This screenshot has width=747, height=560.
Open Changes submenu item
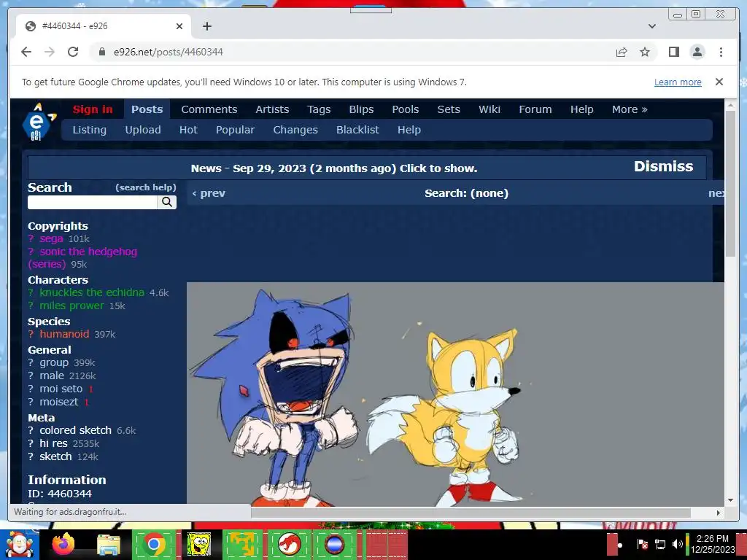[295, 130]
